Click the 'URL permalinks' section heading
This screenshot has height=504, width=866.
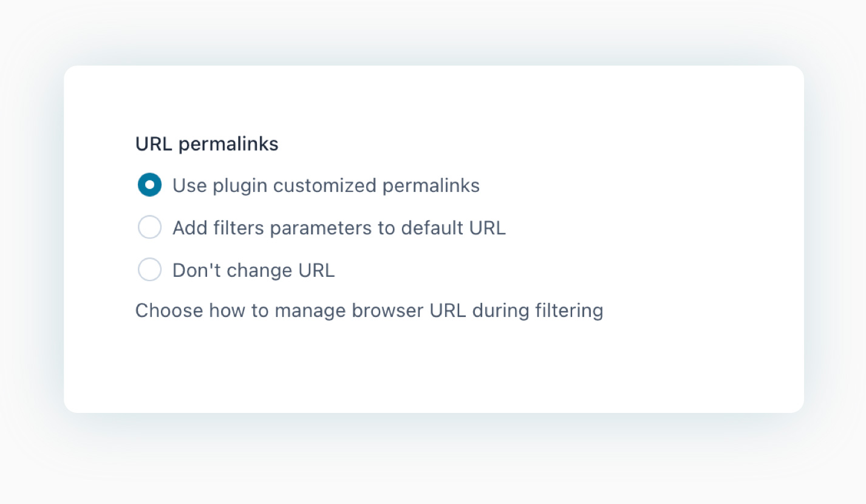click(x=206, y=144)
